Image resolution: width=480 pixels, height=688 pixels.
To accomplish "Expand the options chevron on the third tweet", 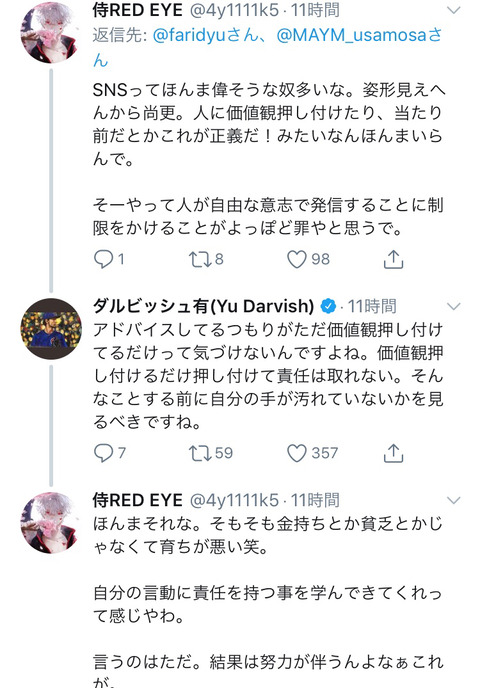I will pos(453,500).
